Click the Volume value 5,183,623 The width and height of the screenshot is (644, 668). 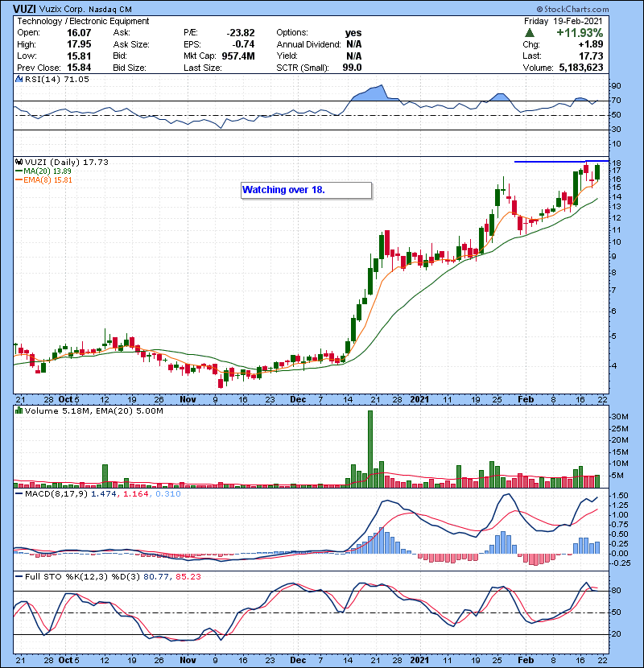coord(581,68)
